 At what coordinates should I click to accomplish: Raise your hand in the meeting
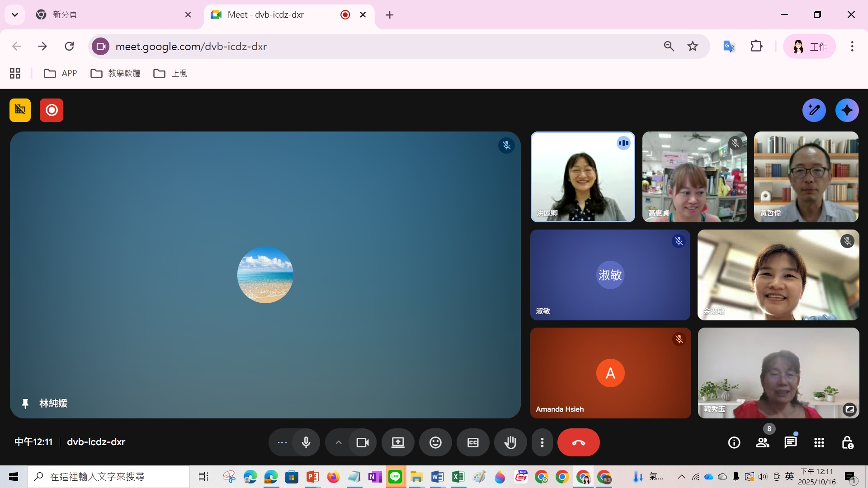tap(510, 442)
